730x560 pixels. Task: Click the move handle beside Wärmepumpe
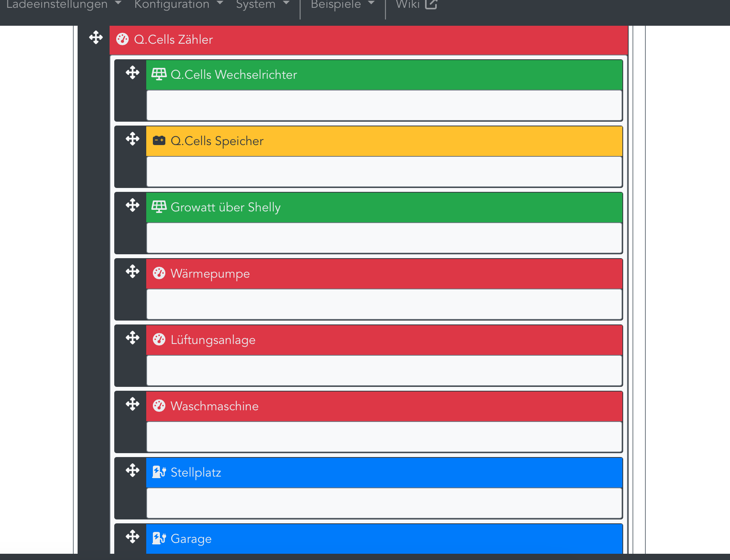133,271
